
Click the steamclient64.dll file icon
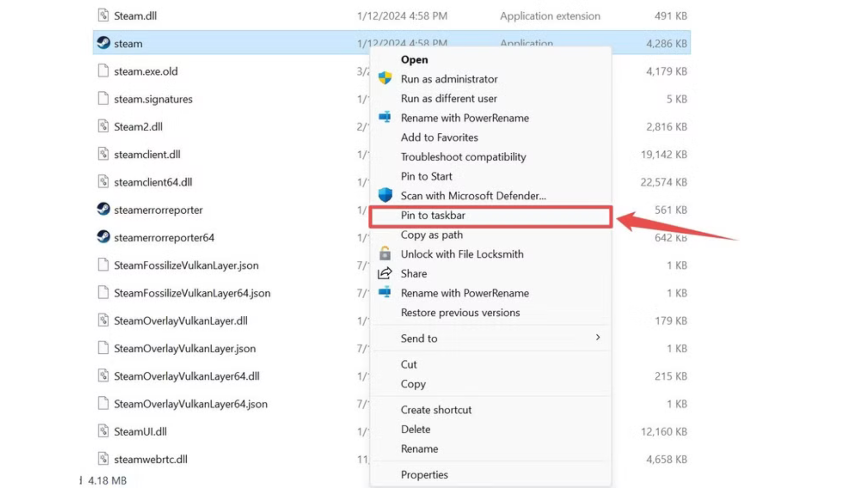(104, 182)
